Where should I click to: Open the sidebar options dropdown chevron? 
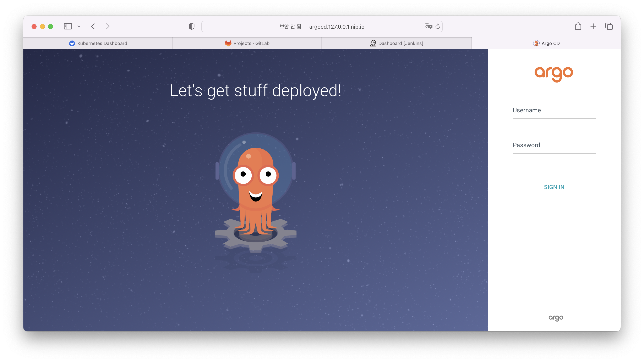click(79, 27)
